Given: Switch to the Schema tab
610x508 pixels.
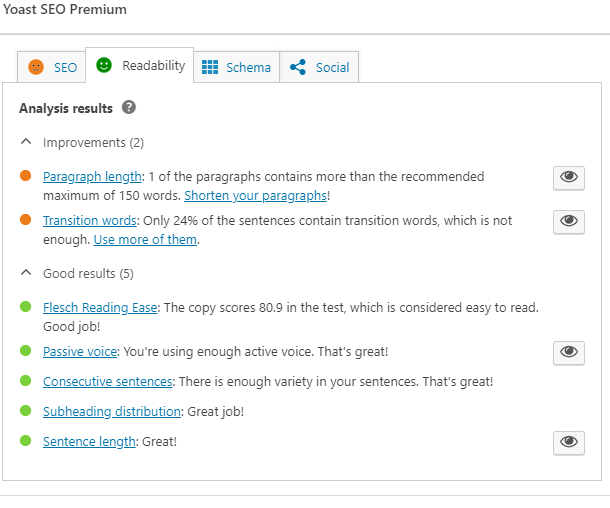Looking at the screenshot, I should pos(237,67).
